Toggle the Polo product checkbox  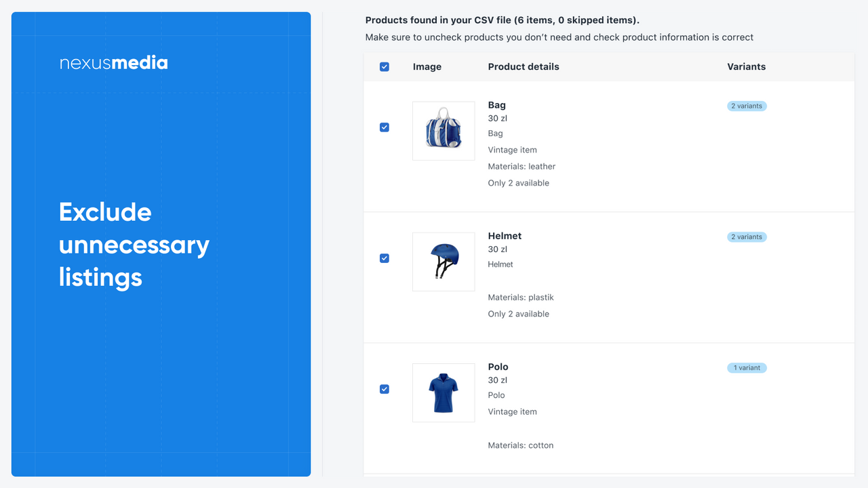(x=384, y=389)
